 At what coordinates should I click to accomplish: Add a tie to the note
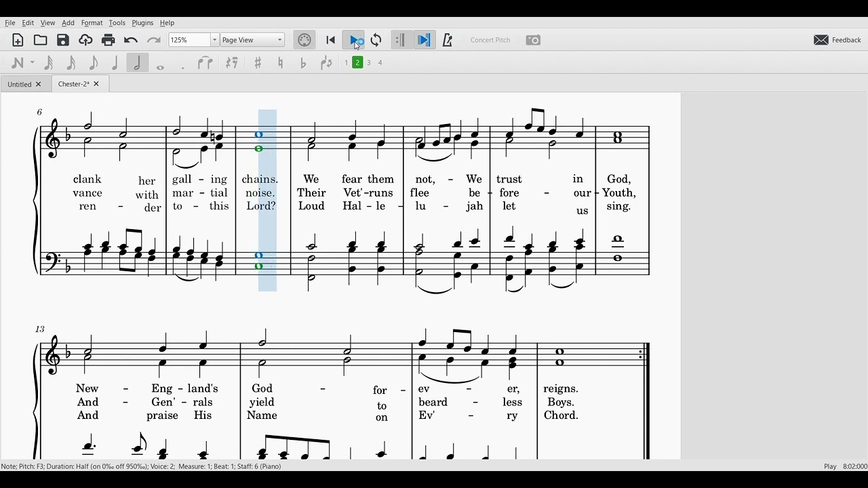pos(205,63)
